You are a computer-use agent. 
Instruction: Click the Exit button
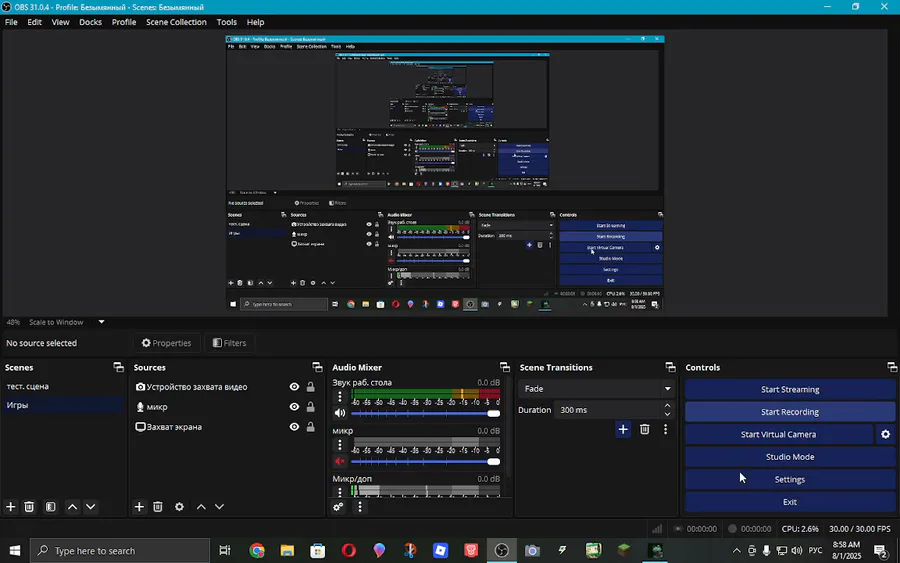point(790,502)
